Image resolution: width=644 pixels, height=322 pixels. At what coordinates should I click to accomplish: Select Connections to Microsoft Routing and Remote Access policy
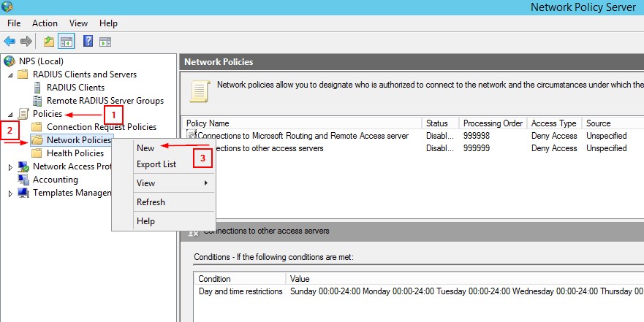tap(303, 136)
